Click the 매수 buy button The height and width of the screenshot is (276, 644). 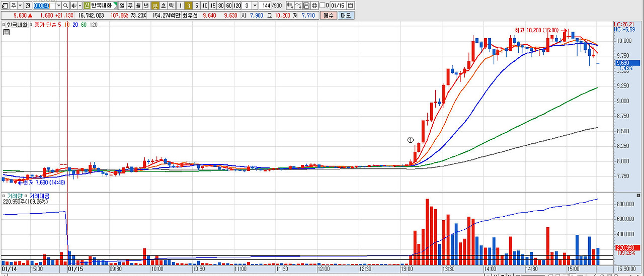329,16
